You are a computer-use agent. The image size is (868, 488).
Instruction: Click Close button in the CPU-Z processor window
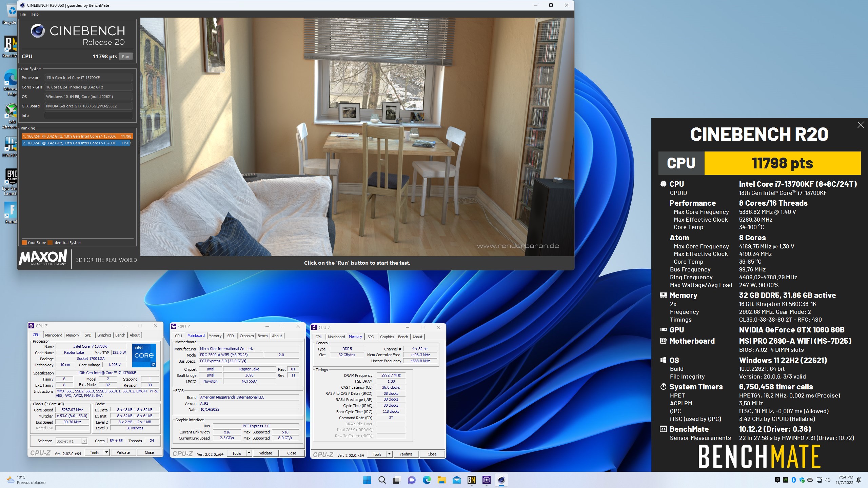(149, 452)
